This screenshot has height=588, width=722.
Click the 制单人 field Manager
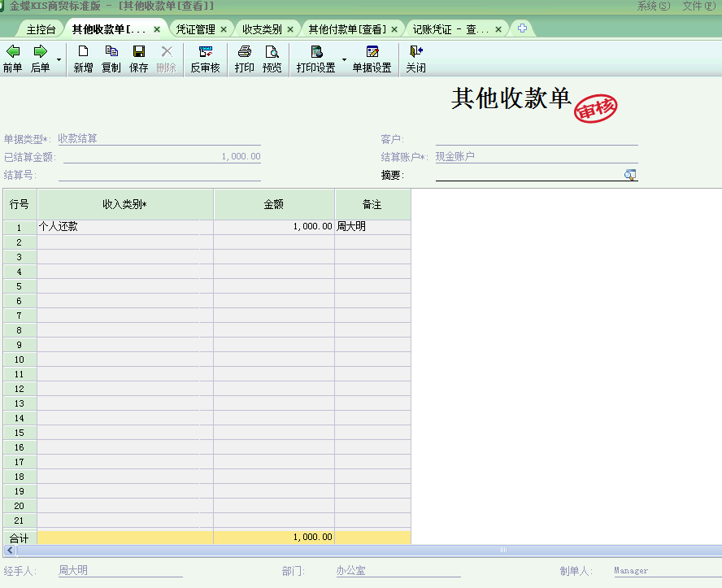point(668,571)
